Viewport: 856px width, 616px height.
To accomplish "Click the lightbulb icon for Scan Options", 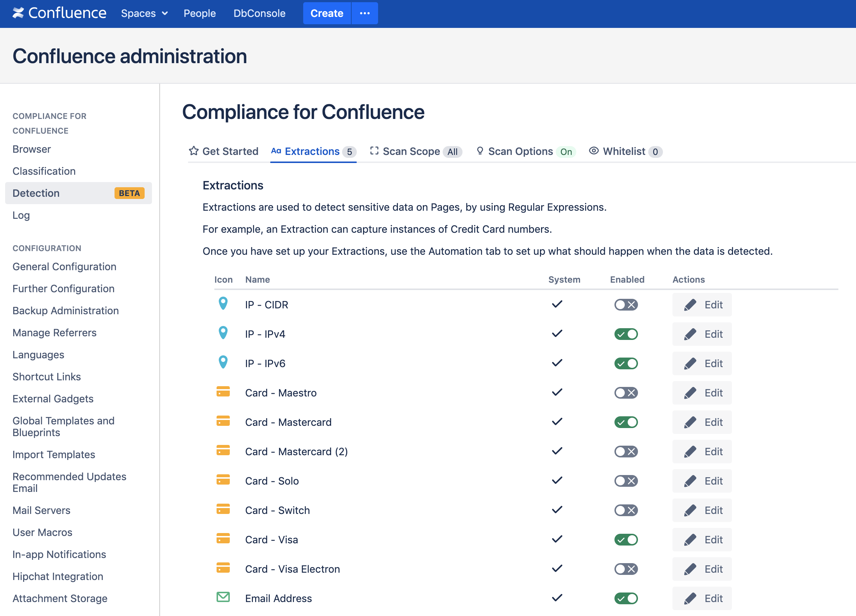I will 480,151.
